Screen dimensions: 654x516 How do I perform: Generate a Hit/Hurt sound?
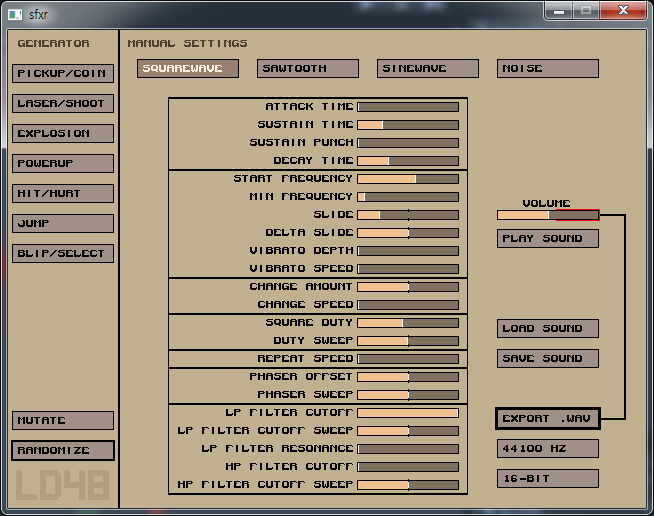[x=63, y=194]
